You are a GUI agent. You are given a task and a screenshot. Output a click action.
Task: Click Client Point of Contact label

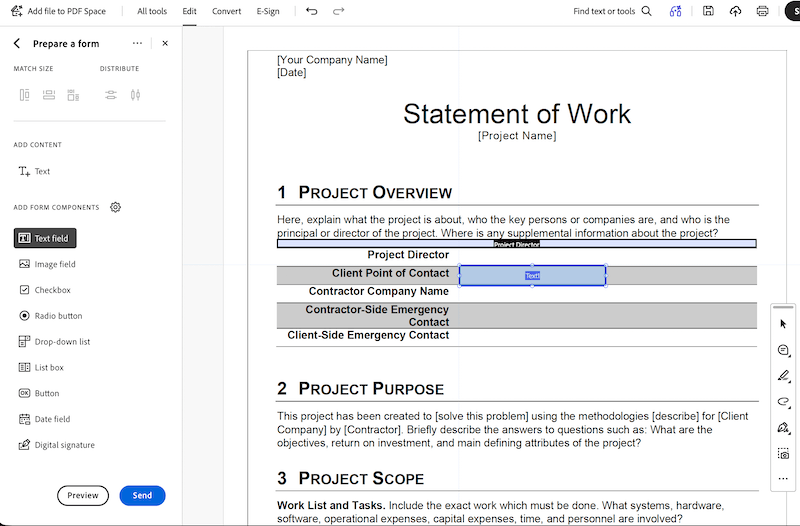tap(390, 273)
